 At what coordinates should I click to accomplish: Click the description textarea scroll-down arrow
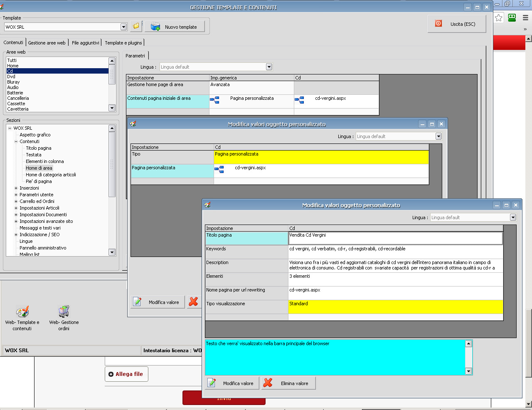point(469,371)
